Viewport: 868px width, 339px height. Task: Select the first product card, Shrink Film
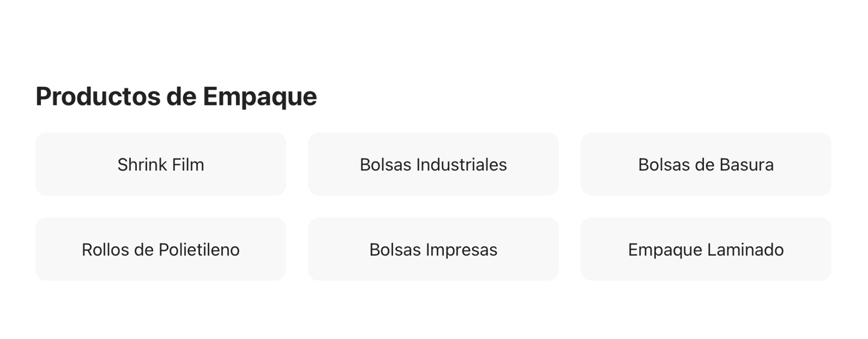point(160,164)
